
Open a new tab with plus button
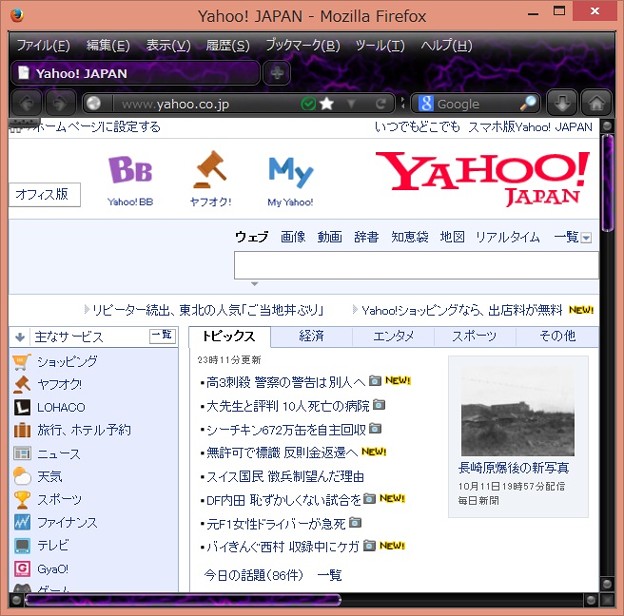click(277, 73)
